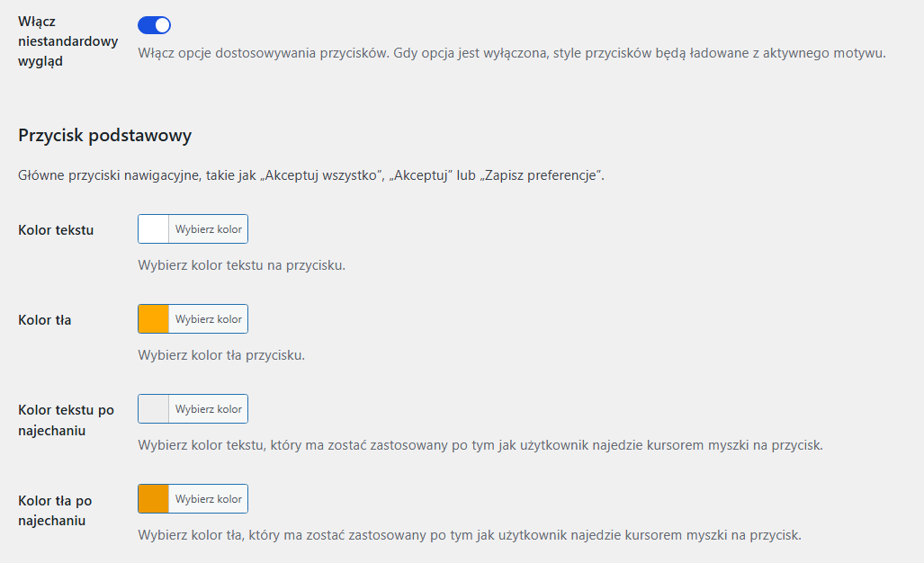This screenshot has width=924, height=563.
Task: Open swatch for 'Kolor tekstu po najechaniu'
Action: click(x=153, y=408)
